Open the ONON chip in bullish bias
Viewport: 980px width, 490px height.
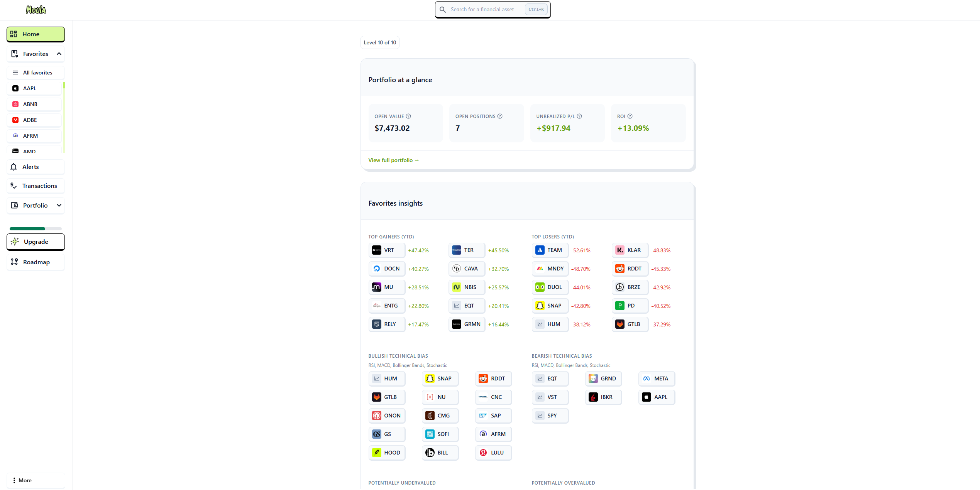(386, 416)
